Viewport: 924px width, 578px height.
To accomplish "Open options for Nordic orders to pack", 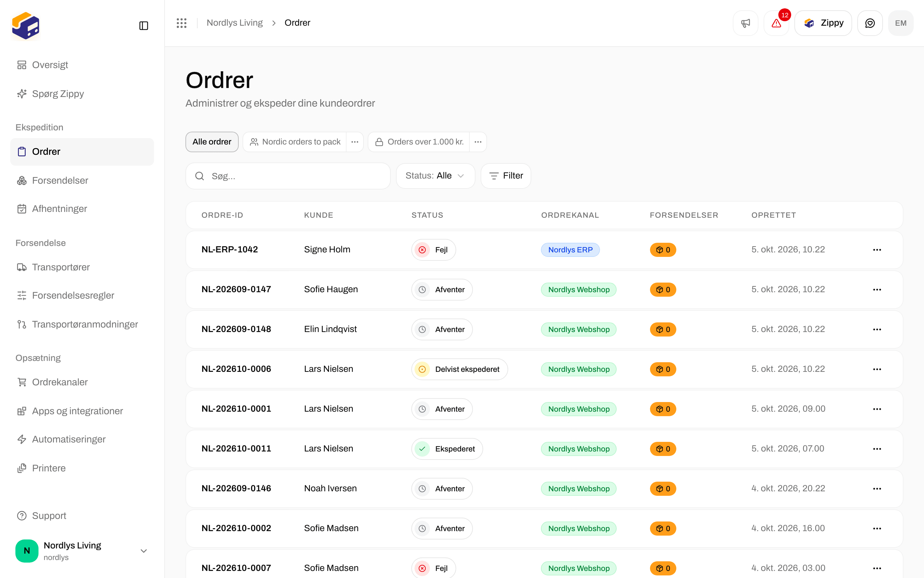I will (x=355, y=142).
